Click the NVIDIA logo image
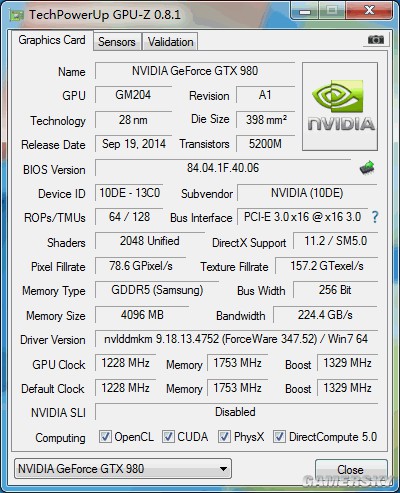 340,106
